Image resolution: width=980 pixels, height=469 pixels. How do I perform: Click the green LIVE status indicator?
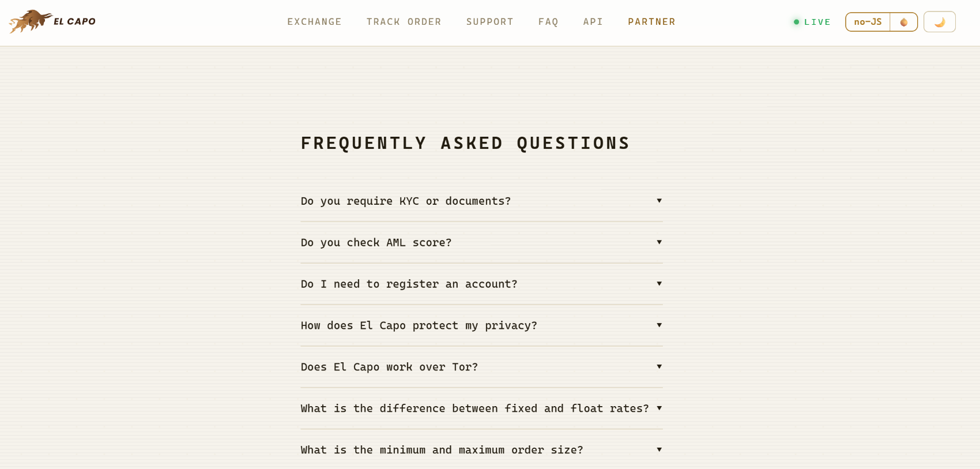pyautogui.click(x=812, y=22)
